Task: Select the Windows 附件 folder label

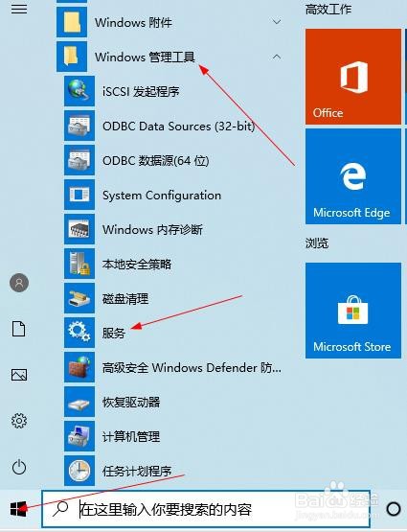Action: pyautogui.click(x=133, y=23)
